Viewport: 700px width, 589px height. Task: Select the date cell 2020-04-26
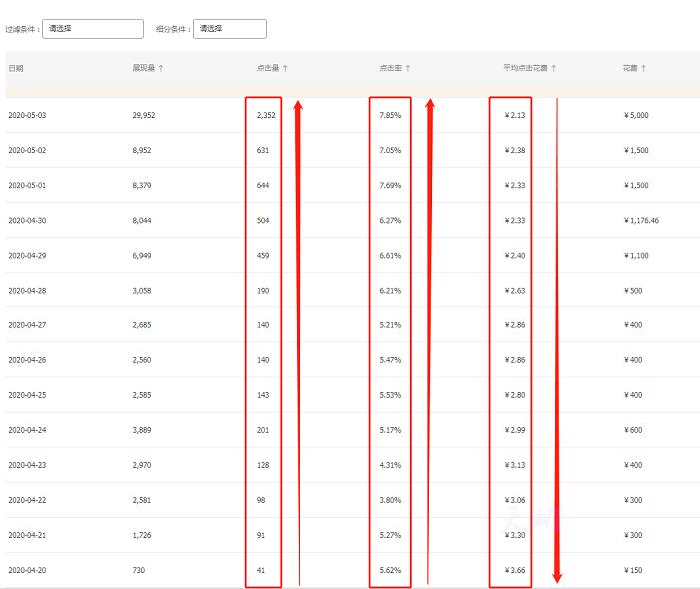[x=27, y=360]
